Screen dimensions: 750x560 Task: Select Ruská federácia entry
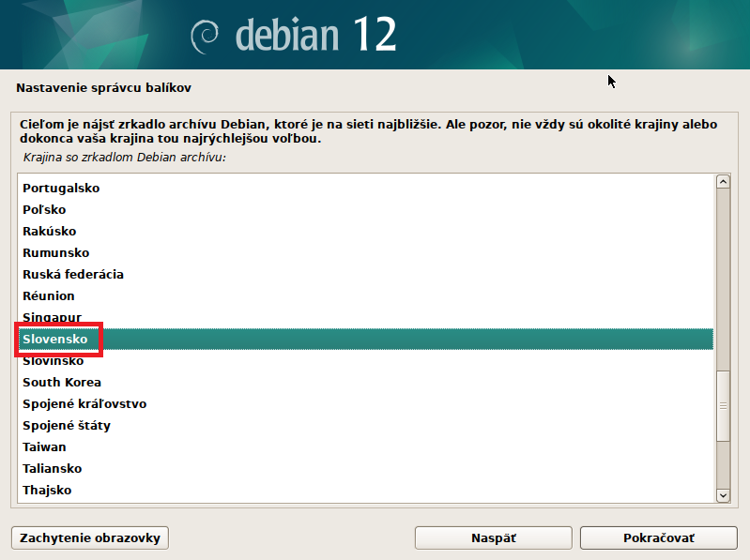[73, 274]
